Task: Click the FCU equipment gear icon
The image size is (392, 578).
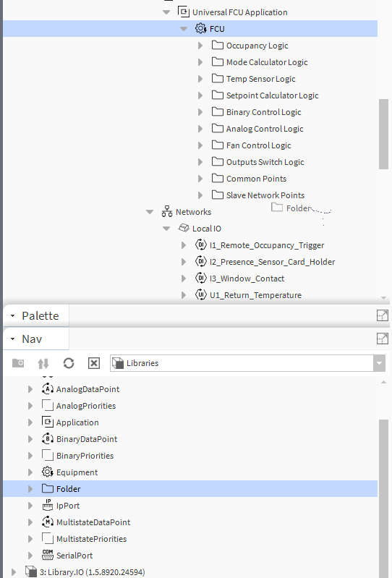Action: pos(200,28)
